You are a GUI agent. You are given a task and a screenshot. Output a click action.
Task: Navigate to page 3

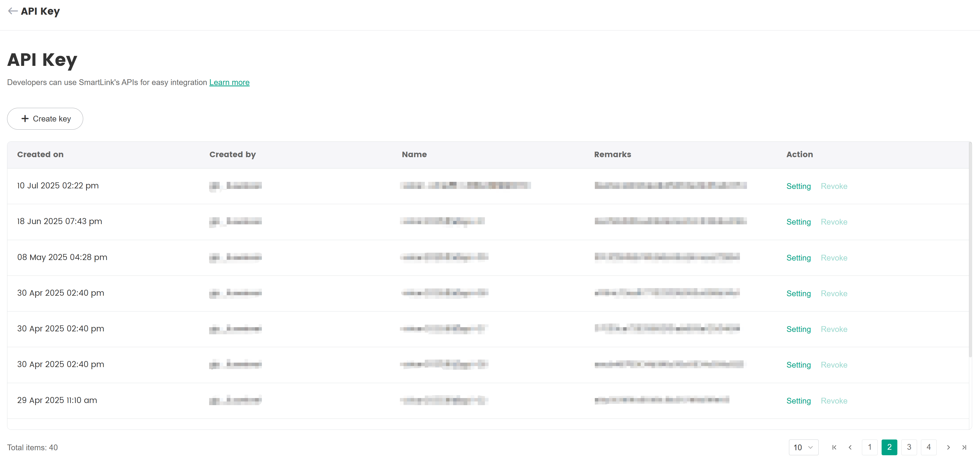[x=909, y=447]
